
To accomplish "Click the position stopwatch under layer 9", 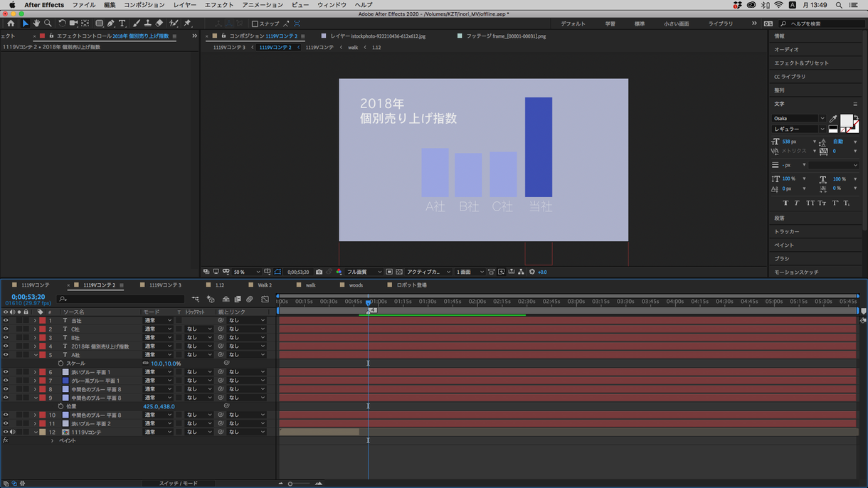I will pos(60,406).
